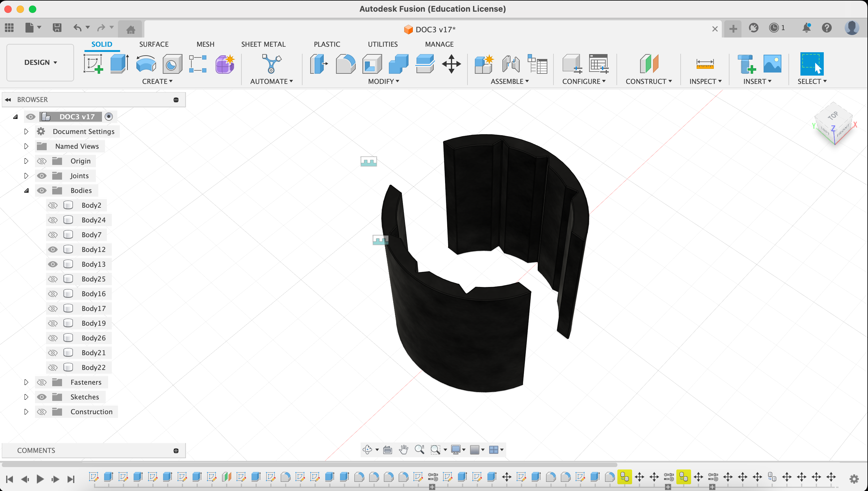Screen dimensions: 868x491
Task: Open timeline settings gear
Action: [x=854, y=478]
